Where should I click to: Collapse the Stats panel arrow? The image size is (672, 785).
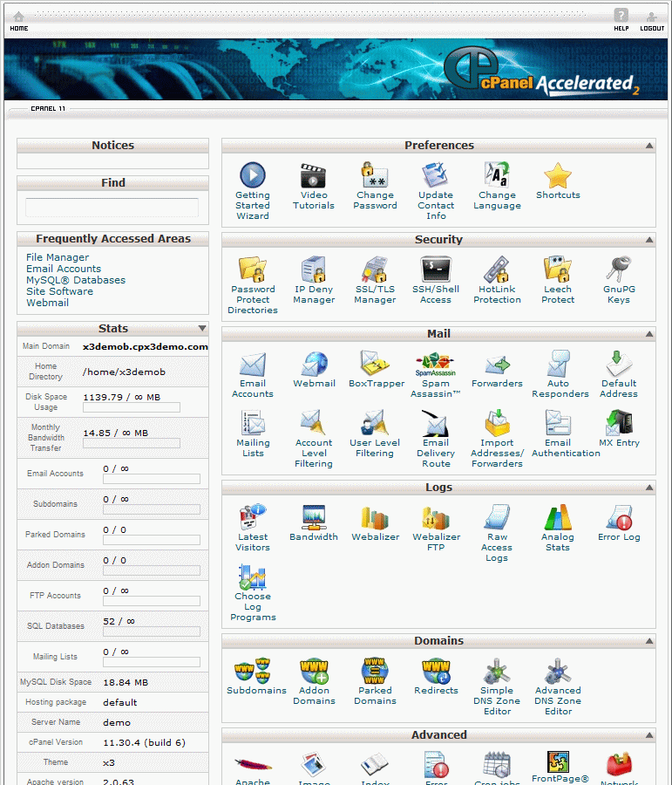202,329
